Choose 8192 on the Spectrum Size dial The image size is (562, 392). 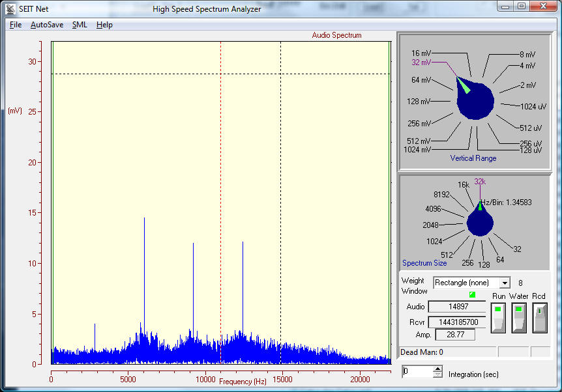click(x=442, y=195)
